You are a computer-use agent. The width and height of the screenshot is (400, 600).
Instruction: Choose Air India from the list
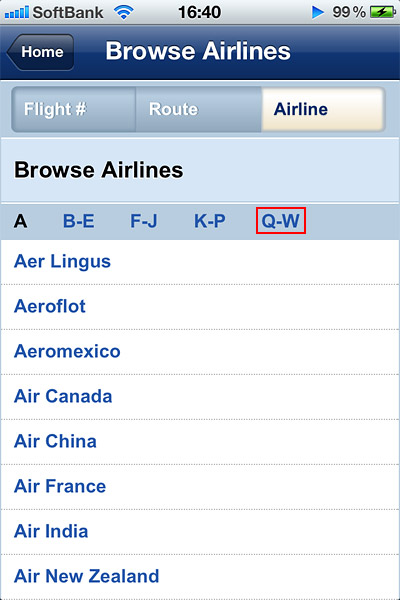pyautogui.click(x=200, y=532)
